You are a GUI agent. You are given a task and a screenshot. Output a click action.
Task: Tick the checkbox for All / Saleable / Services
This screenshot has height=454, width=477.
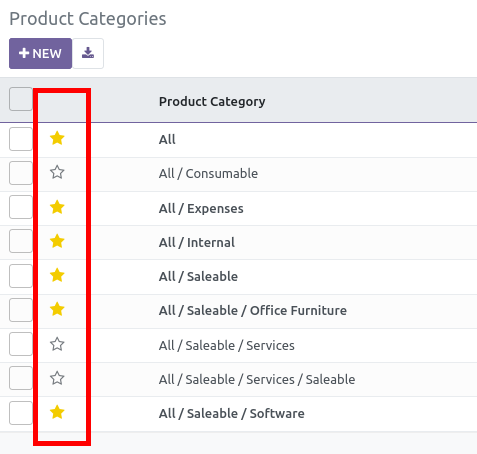tap(21, 344)
